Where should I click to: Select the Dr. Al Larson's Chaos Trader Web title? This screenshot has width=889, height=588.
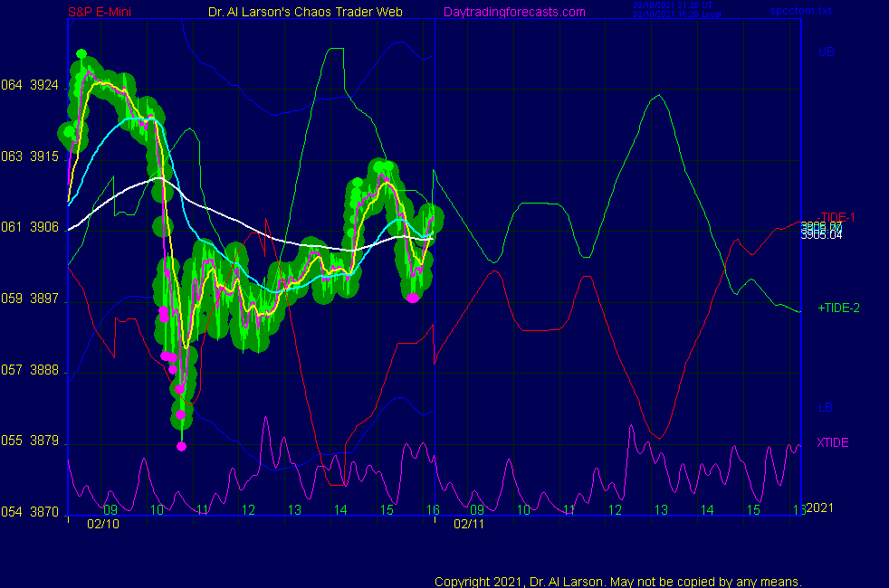(x=305, y=12)
